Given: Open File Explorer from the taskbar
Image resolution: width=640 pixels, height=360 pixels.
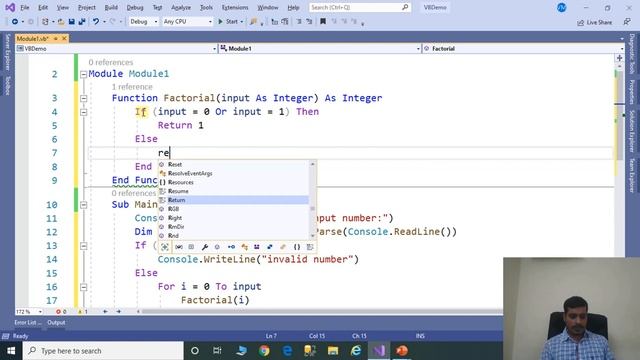Looking at the screenshot, I should (333, 351).
